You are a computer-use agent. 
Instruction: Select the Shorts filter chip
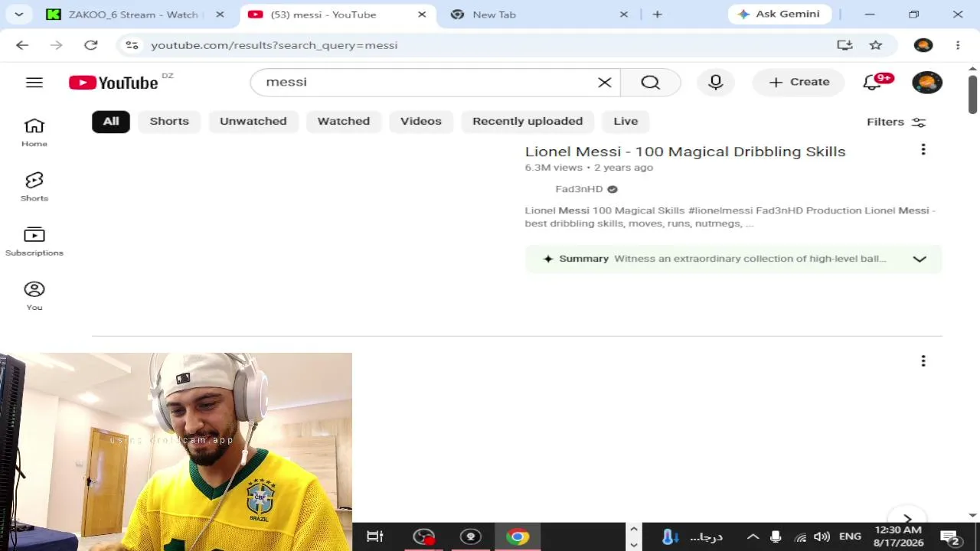click(169, 121)
